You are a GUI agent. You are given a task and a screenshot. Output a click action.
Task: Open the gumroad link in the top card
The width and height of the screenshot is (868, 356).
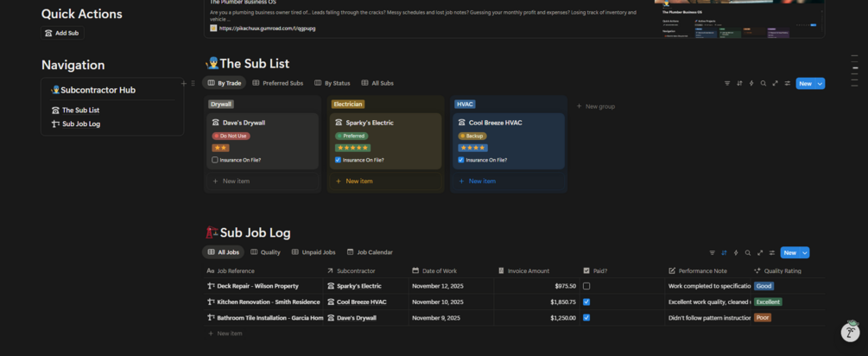[267, 29]
